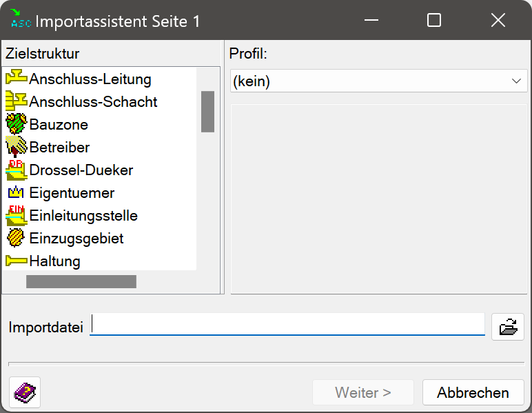Select Haltung label in Zielstruktur list
The width and height of the screenshot is (532, 413).
tap(54, 261)
